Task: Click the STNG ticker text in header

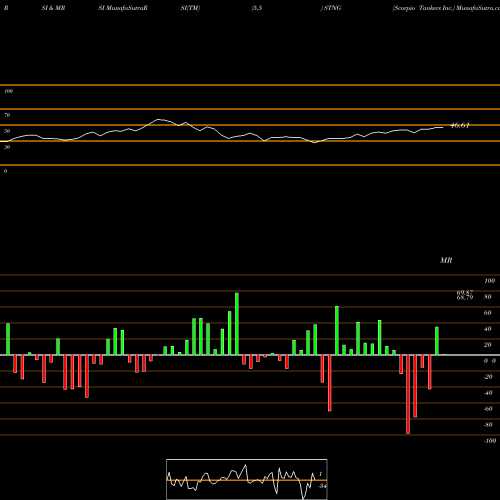Action: tap(332, 8)
